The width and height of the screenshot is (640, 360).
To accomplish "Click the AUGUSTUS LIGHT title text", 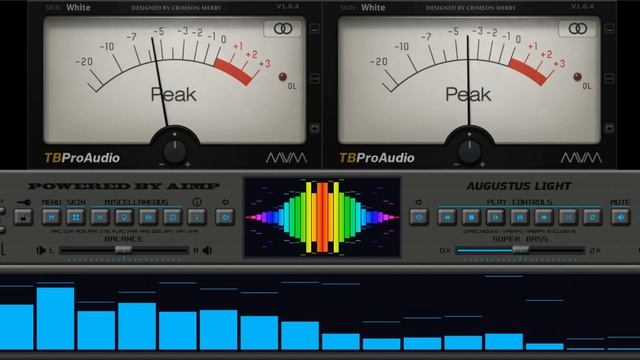I will (519, 186).
